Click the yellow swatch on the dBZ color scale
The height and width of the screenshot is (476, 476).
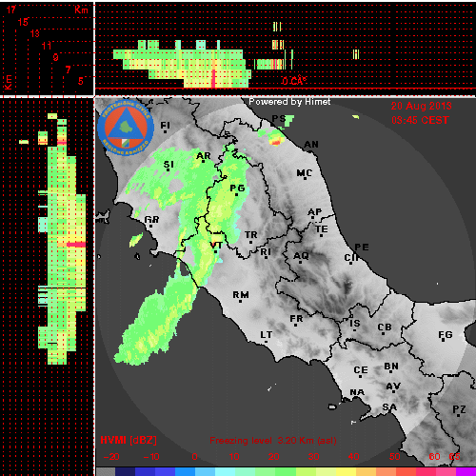tap(346, 471)
